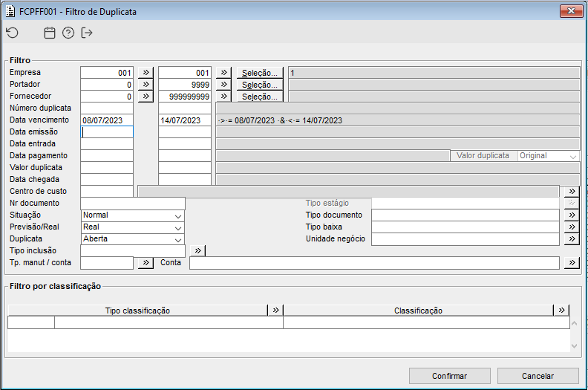This screenshot has height=390, width=588.
Task: Click the first Data entrada field
Action: tap(107, 144)
